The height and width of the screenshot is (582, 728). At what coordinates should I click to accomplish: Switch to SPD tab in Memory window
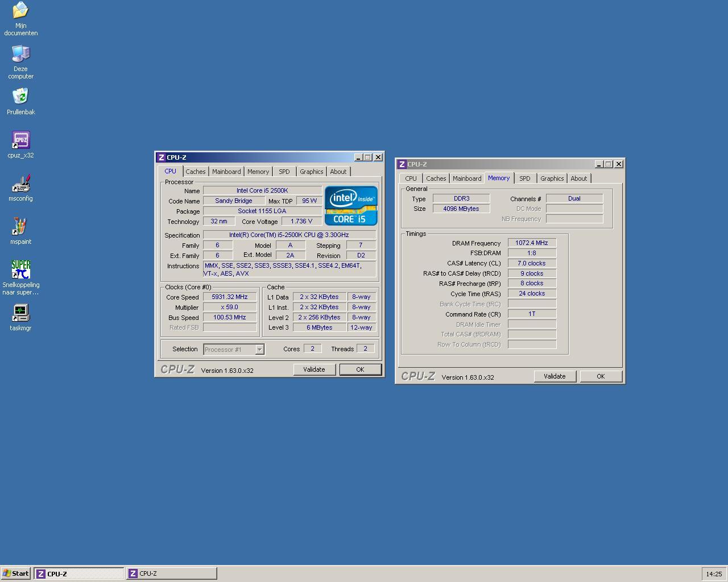point(524,178)
